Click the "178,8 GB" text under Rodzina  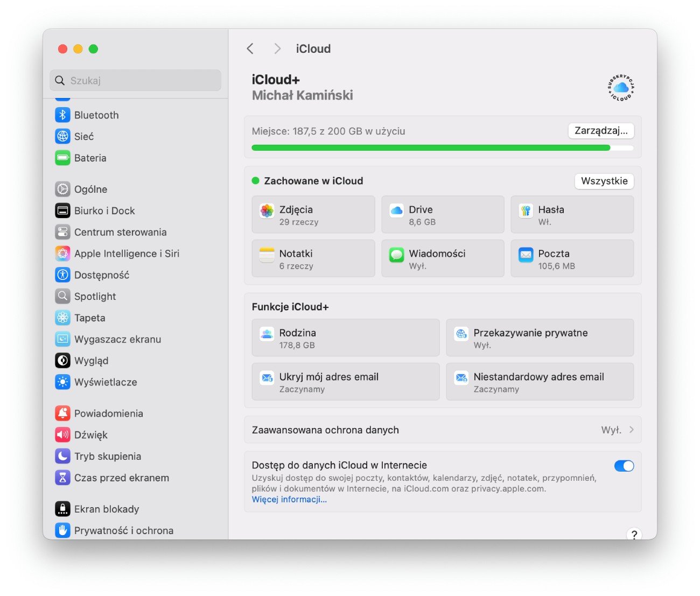pos(297,345)
